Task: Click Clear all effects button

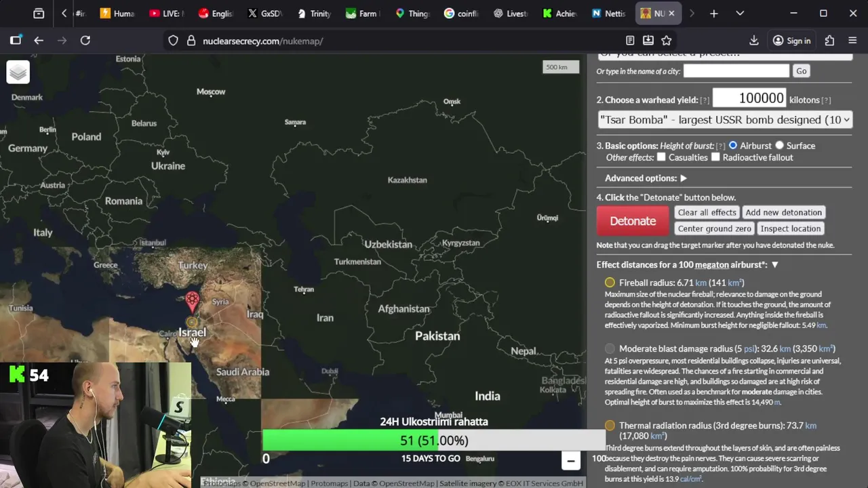Action: pos(707,212)
